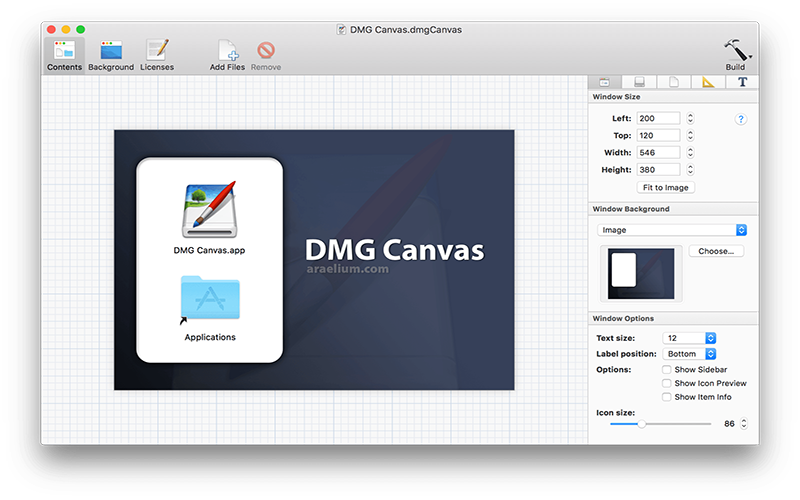
Task: Click the Left field stepper
Action: click(690, 118)
